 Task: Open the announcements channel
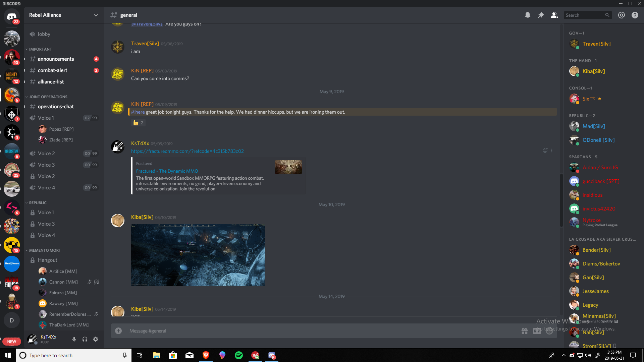point(56,59)
